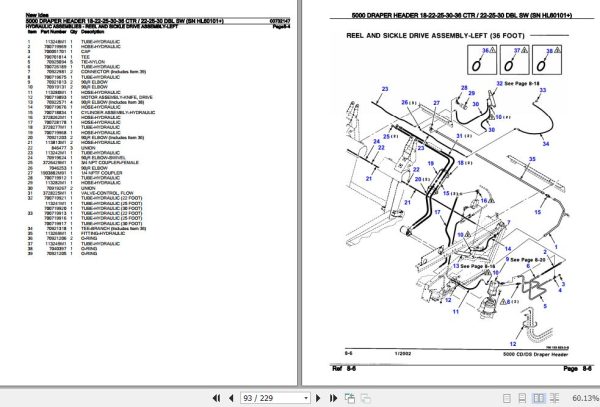Screen dimensions: 600x407
Task: Select the TEE description in row 4
Action: (x=85, y=57)
